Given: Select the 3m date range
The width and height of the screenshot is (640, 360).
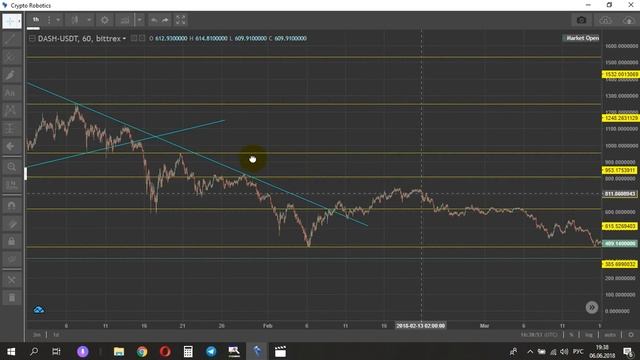Looking at the screenshot, I should [x=37, y=335].
